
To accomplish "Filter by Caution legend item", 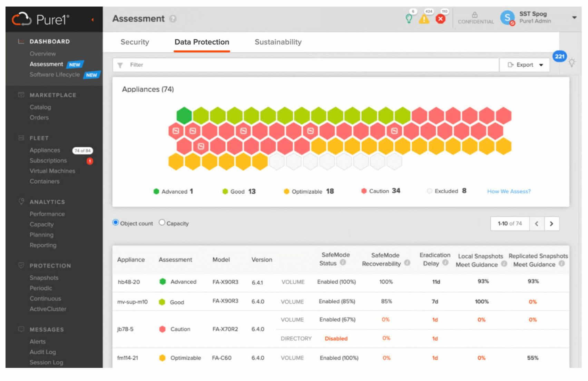I will click(381, 191).
